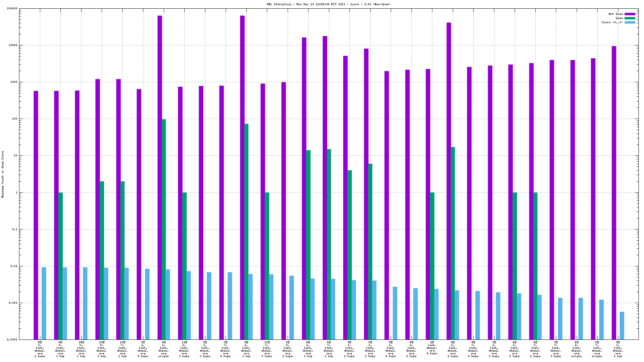Viewport: 644px width, 362px height.
Task: Click the '5@ 2. list.dnswl.org 2 hops' x-axis label
Action: tap(40, 349)
